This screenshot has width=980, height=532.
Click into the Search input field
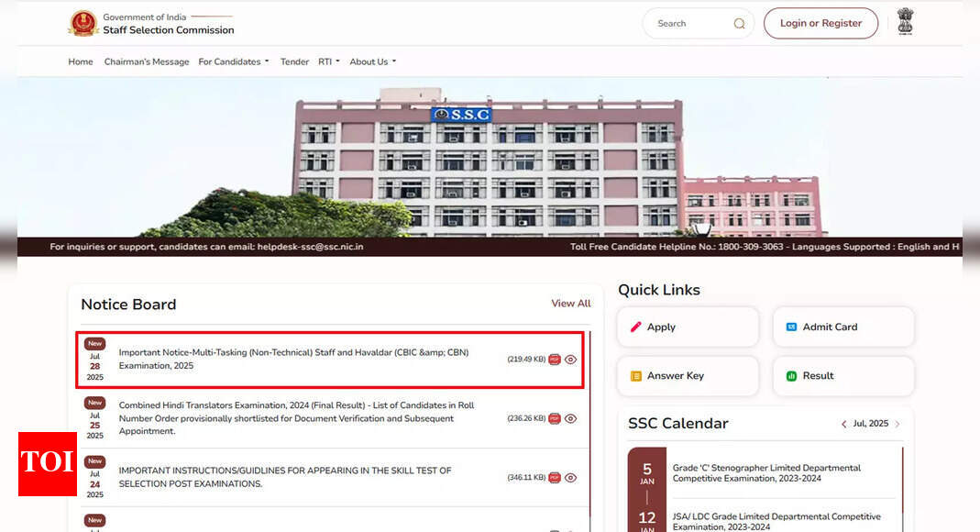[x=688, y=24]
